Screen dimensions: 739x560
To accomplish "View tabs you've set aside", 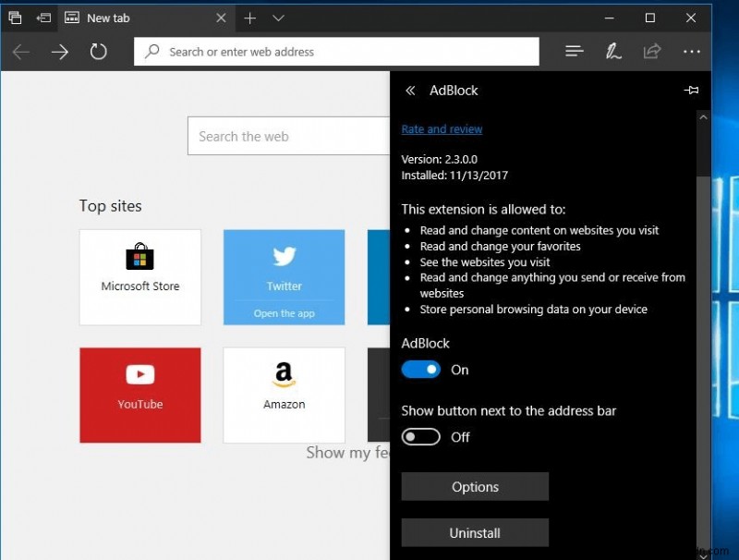I will pos(43,18).
